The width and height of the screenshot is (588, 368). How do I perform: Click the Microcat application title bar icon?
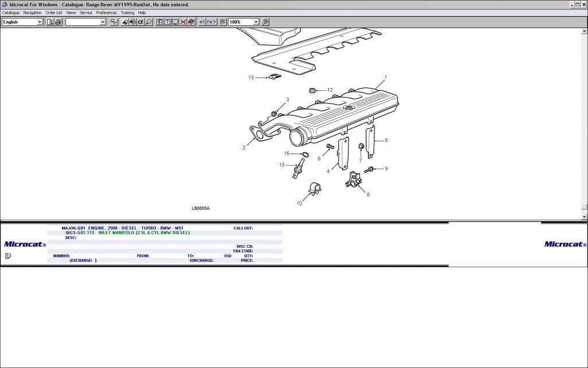point(5,5)
